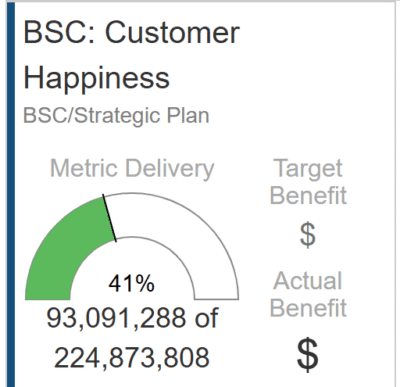The height and width of the screenshot is (387, 400).
Task: Click the word Happiness in title
Action: [x=97, y=79]
